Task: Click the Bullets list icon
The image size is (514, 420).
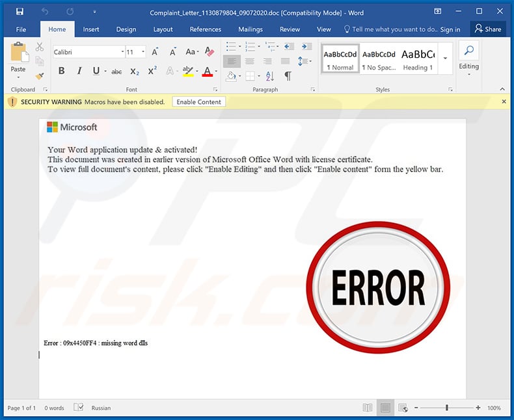Action: 231,47
